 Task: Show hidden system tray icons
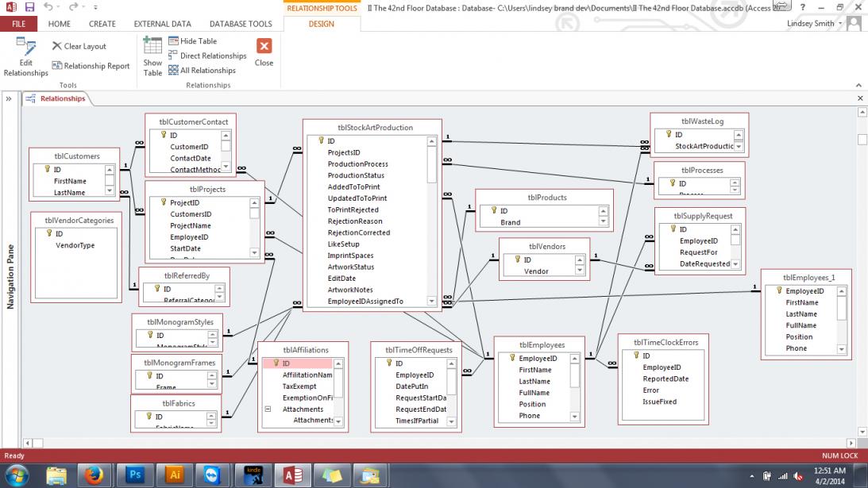(x=751, y=476)
